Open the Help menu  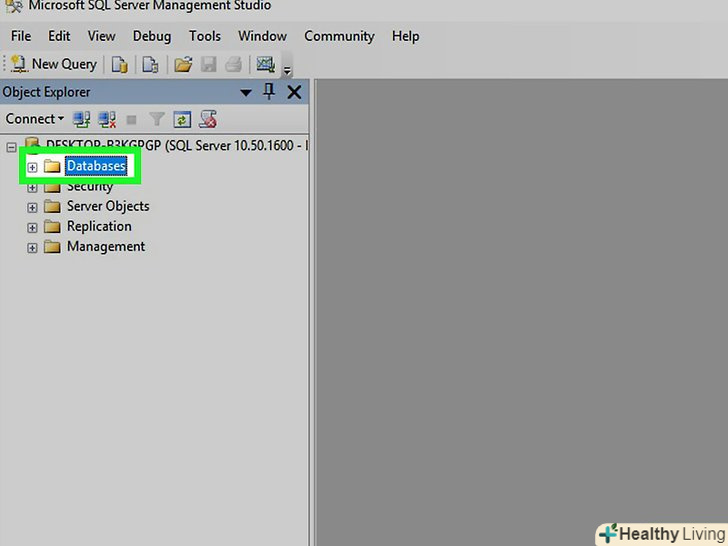pos(405,36)
